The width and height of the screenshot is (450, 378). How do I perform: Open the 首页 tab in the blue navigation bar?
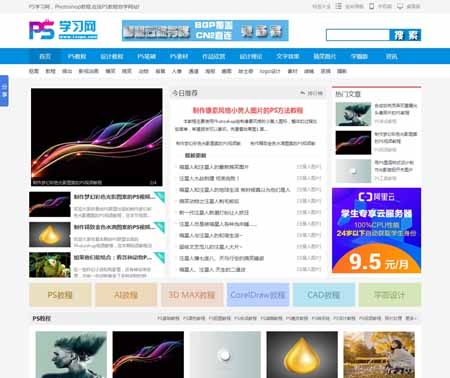click(x=45, y=56)
